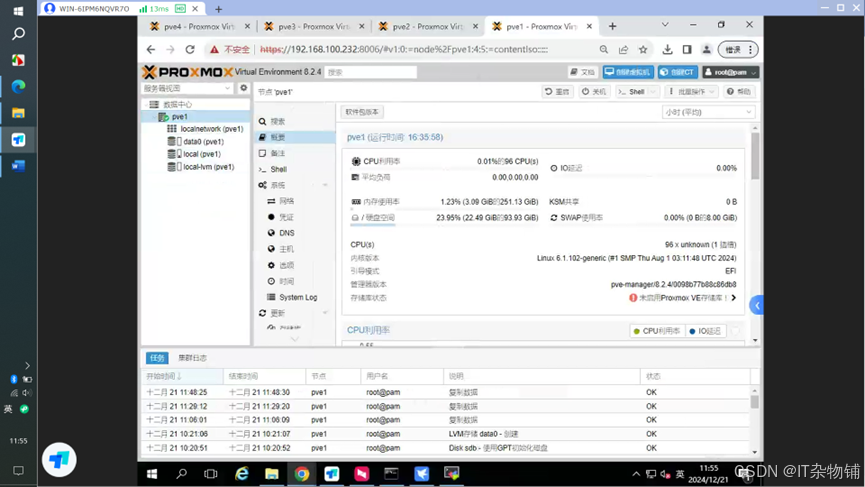865x487 pixels.
Task: Open Shell from the top toolbar
Action: click(631, 92)
